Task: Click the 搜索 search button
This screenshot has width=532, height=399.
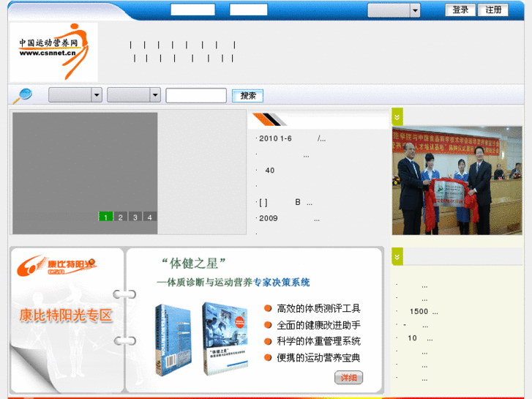Action: pyautogui.click(x=247, y=95)
